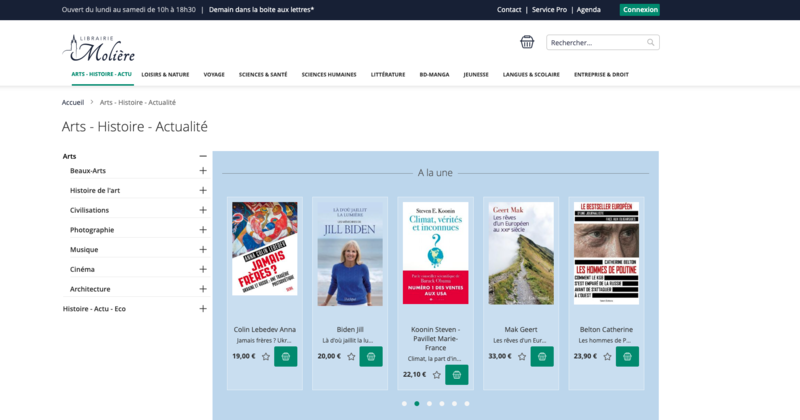800x420 pixels.
Task: Open Langues & Scolaire menu
Action: 531,75
